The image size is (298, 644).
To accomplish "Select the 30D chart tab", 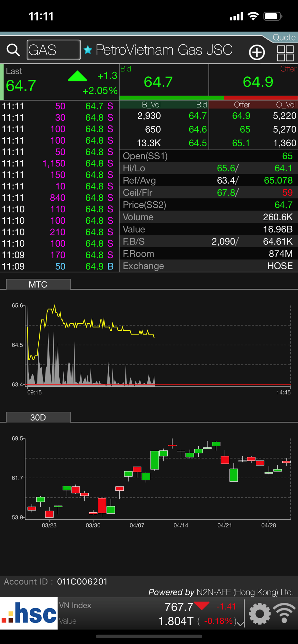I will point(38,417).
